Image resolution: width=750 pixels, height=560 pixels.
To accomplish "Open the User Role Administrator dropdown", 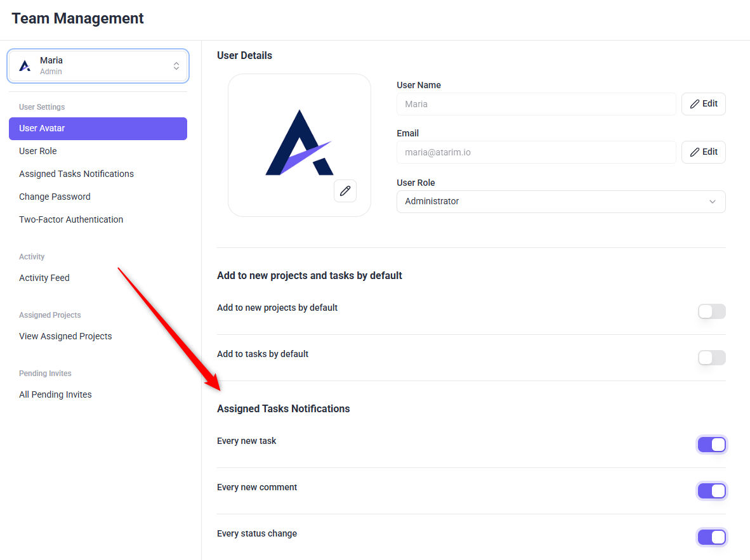I will point(560,202).
